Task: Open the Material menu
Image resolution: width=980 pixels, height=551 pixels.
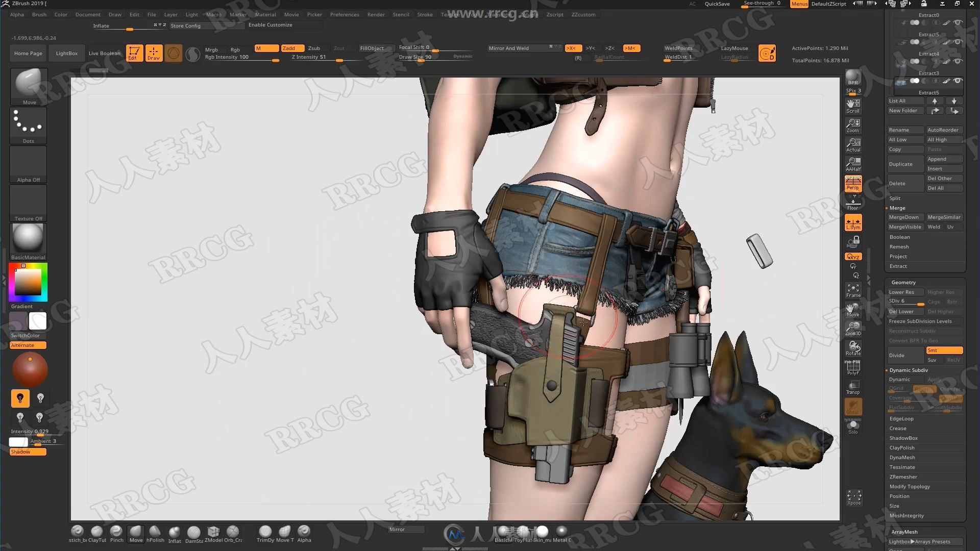Action: tap(265, 14)
